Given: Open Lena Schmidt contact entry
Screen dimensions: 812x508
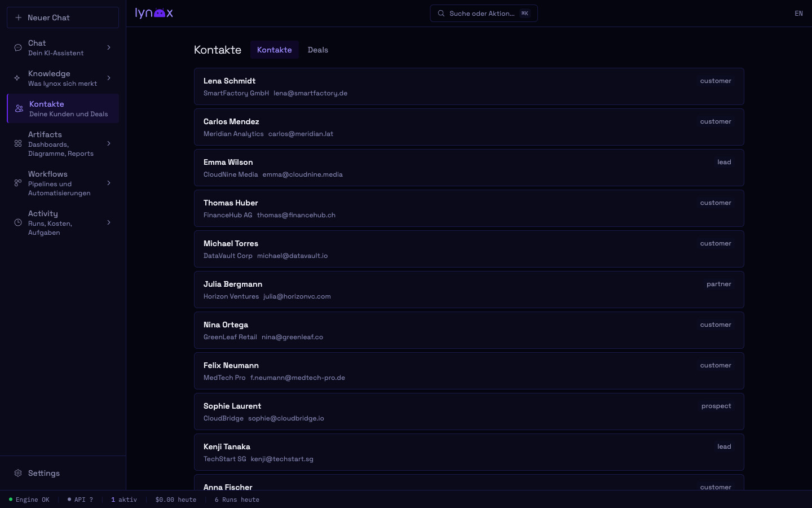Looking at the screenshot, I should (469, 86).
